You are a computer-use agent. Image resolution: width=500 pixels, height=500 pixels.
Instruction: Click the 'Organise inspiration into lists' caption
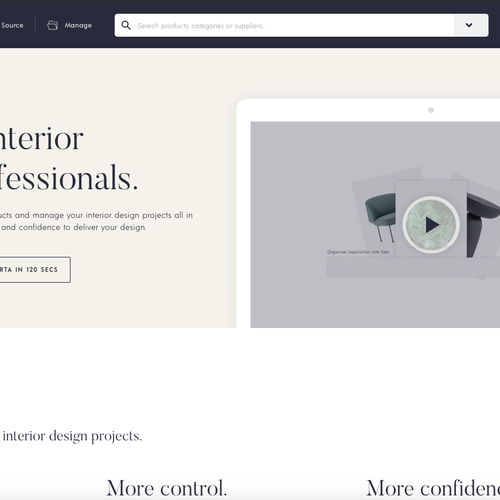point(358,252)
